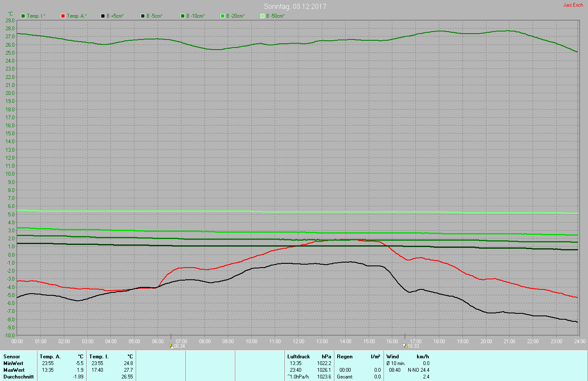The width and height of the screenshot is (588, 381).
Task: Click the 12:00 time axis label
Action: point(299,342)
